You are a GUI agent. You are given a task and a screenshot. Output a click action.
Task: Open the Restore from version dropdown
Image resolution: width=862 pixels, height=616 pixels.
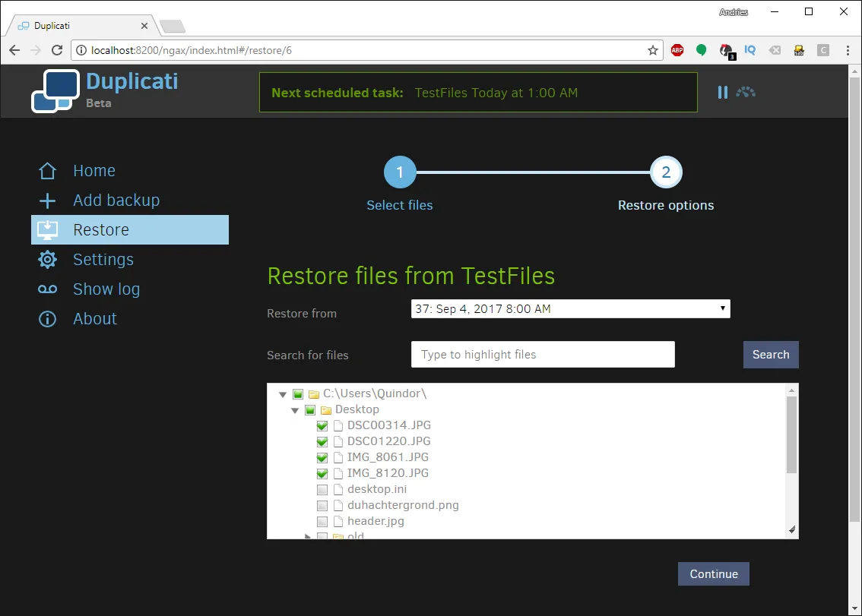click(571, 309)
